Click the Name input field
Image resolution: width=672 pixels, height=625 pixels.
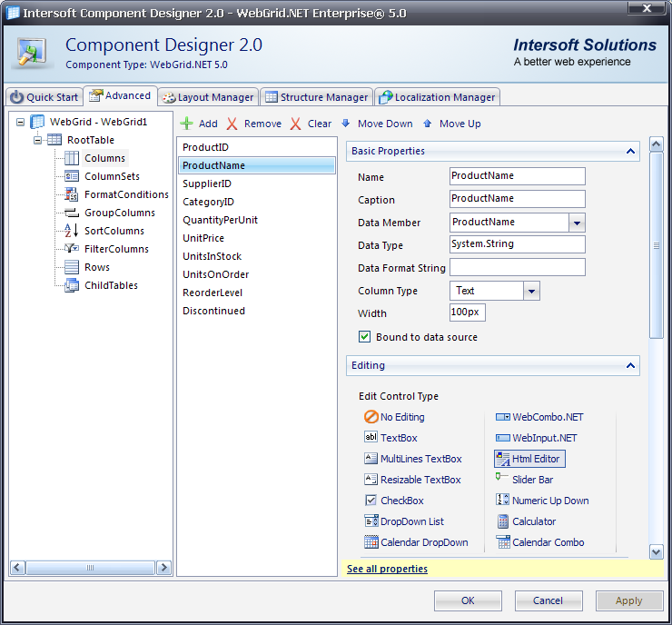(x=518, y=176)
